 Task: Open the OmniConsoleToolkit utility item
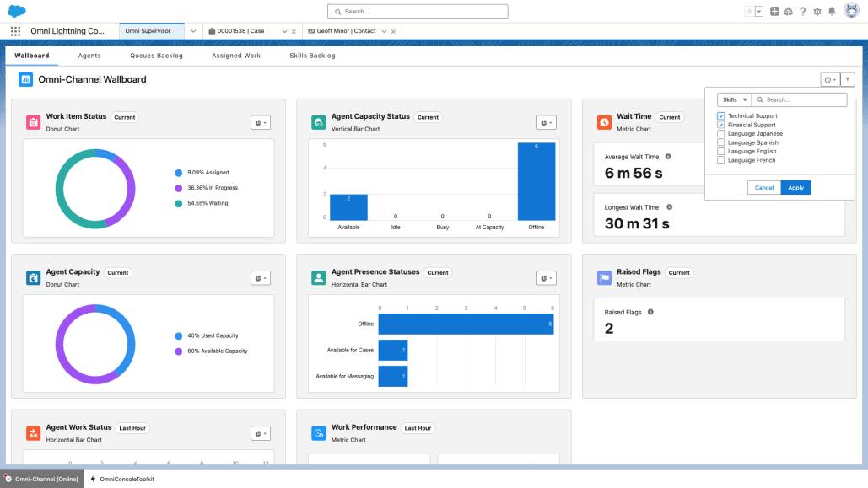tap(122, 479)
